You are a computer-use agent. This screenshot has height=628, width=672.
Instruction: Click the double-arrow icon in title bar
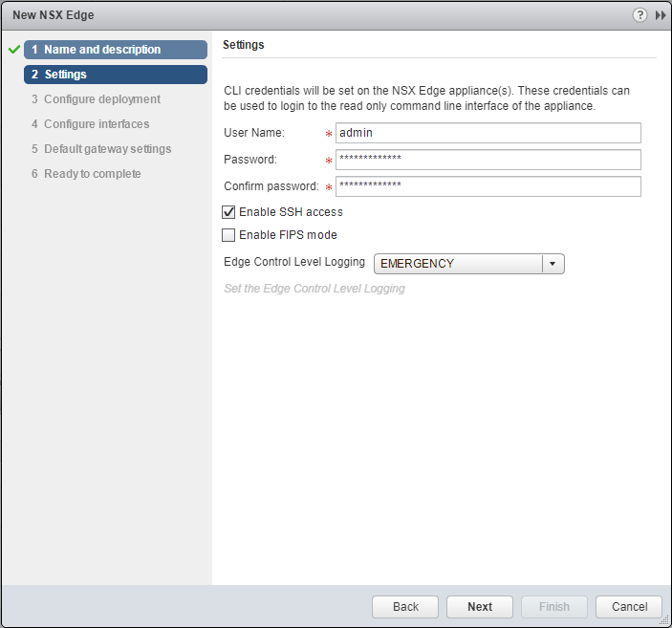tap(660, 15)
